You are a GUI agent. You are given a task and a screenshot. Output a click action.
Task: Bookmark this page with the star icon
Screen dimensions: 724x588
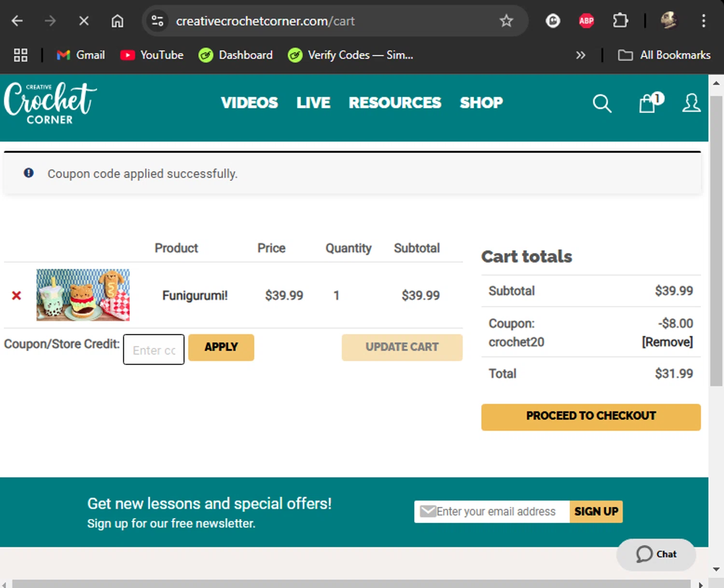pyautogui.click(x=506, y=21)
